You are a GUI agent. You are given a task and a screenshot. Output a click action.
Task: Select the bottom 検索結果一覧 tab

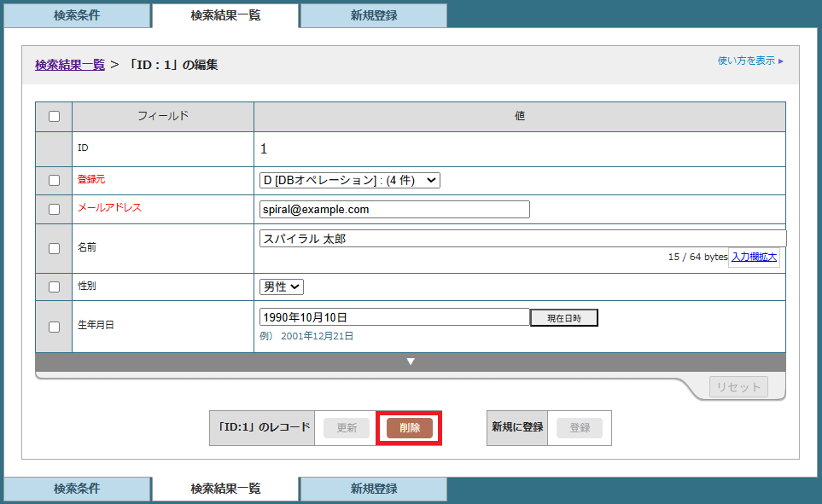coord(225,488)
